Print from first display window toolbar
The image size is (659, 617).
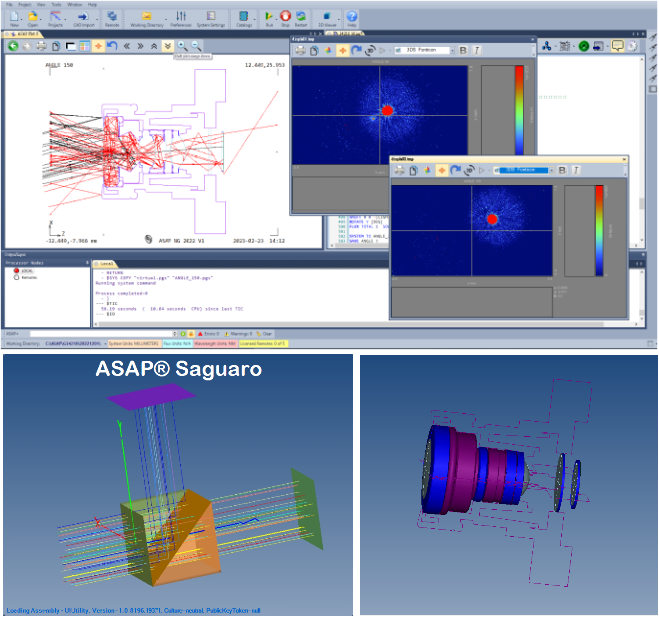(300, 50)
